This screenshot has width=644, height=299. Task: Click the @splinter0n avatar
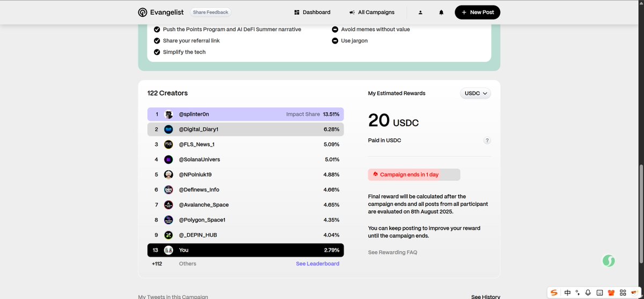tap(169, 114)
